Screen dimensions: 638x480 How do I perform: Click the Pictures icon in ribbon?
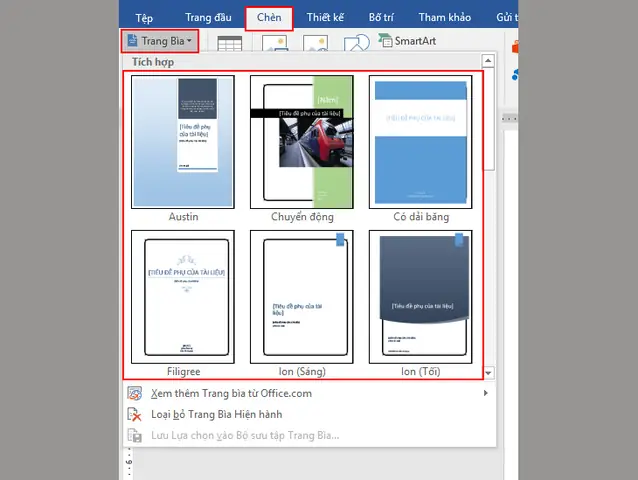273,44
